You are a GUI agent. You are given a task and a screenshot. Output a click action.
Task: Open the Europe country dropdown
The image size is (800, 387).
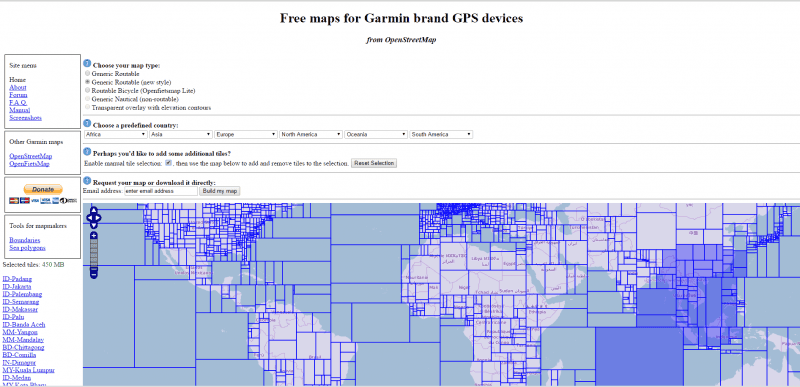[246, 135]
